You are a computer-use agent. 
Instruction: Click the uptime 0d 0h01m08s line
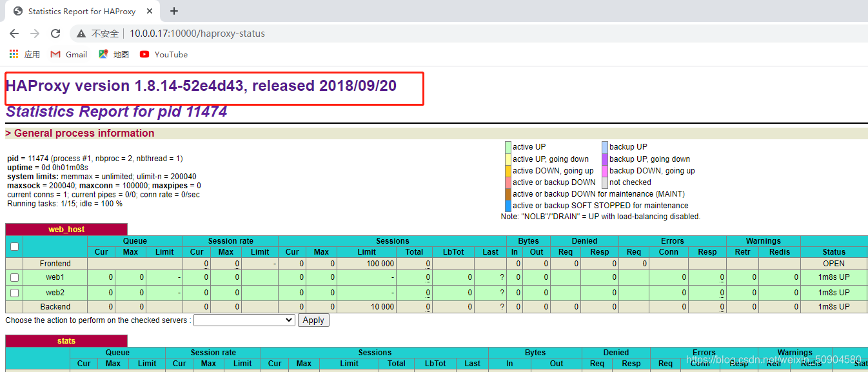pyautogui.click(x=48, y=168)
